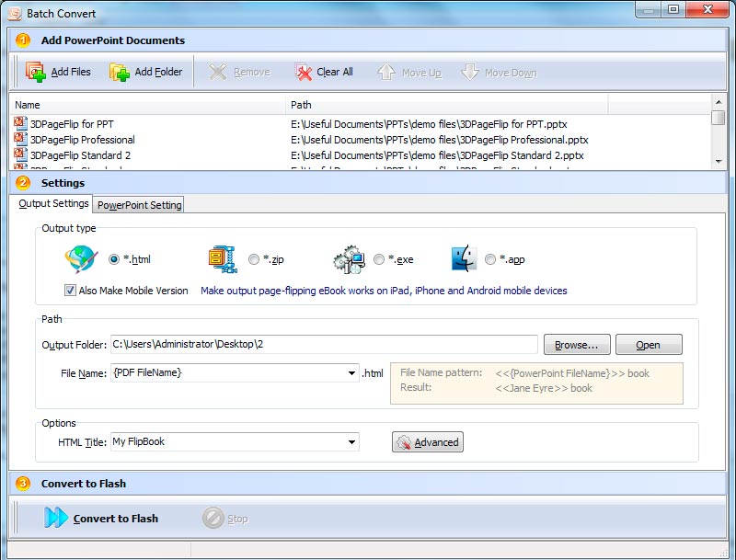Screen dimensions: 736x560
Task: Choose the *.app output type radio button
Action: pyautogui.click(x=490, y=259)
